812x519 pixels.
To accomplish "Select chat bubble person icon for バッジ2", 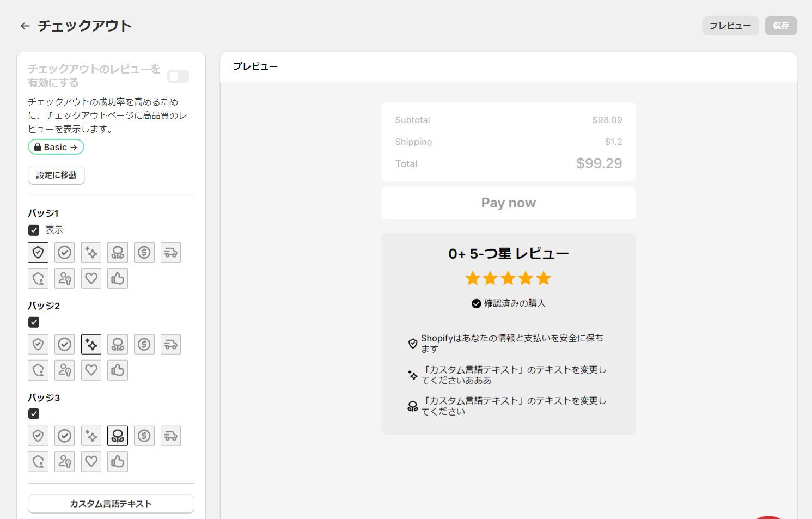I will (38, 370).
